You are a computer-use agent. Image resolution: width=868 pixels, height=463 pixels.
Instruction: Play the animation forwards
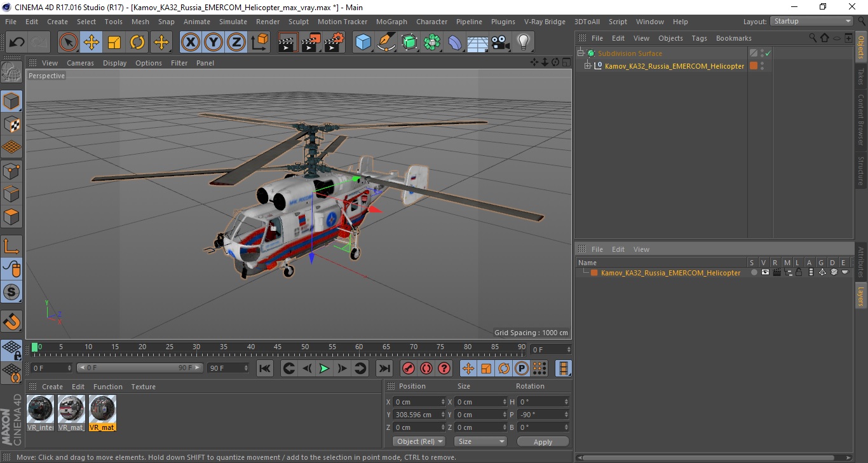pyautogui.click(x=324, y=368)
